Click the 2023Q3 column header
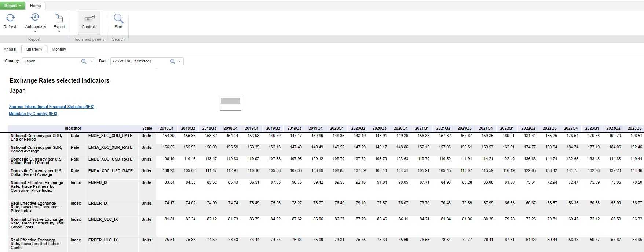This screenshot has height=252, width=644. tap(634, 128)
